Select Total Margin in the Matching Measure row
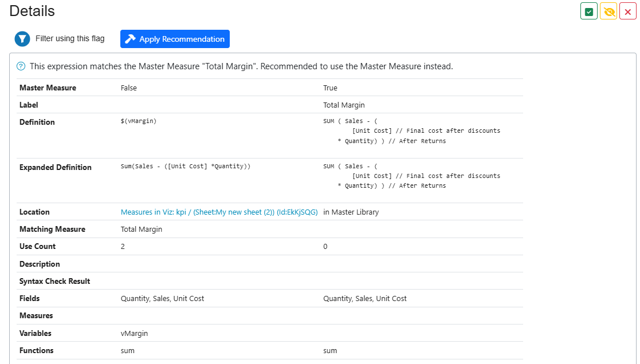The height and width of the screenshot is (364, 640). pyautogui.click(x=141, y=229)
